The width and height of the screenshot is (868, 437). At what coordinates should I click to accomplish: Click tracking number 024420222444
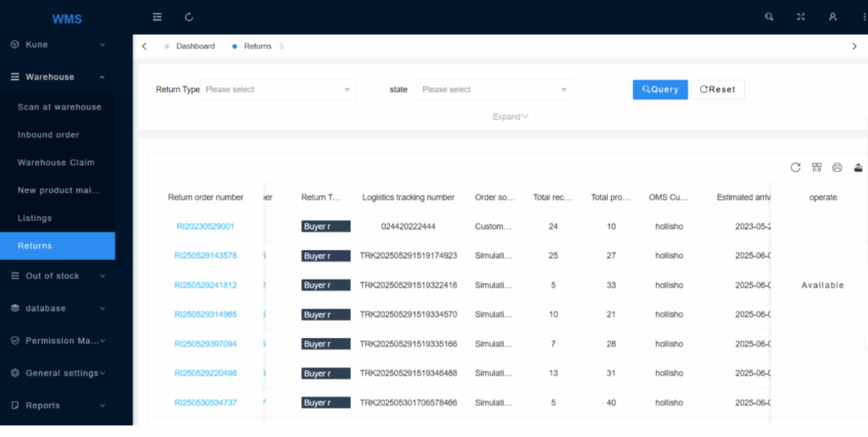409,226
